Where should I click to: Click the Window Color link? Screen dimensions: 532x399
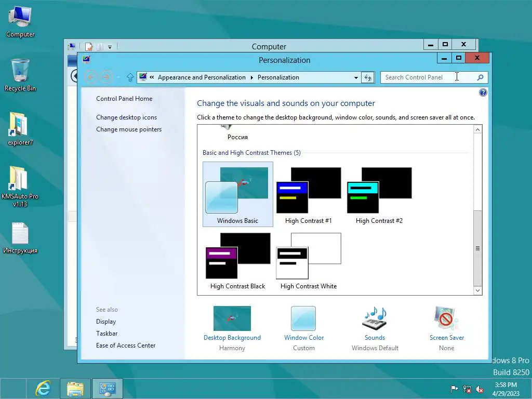click(x=304, y=338)
